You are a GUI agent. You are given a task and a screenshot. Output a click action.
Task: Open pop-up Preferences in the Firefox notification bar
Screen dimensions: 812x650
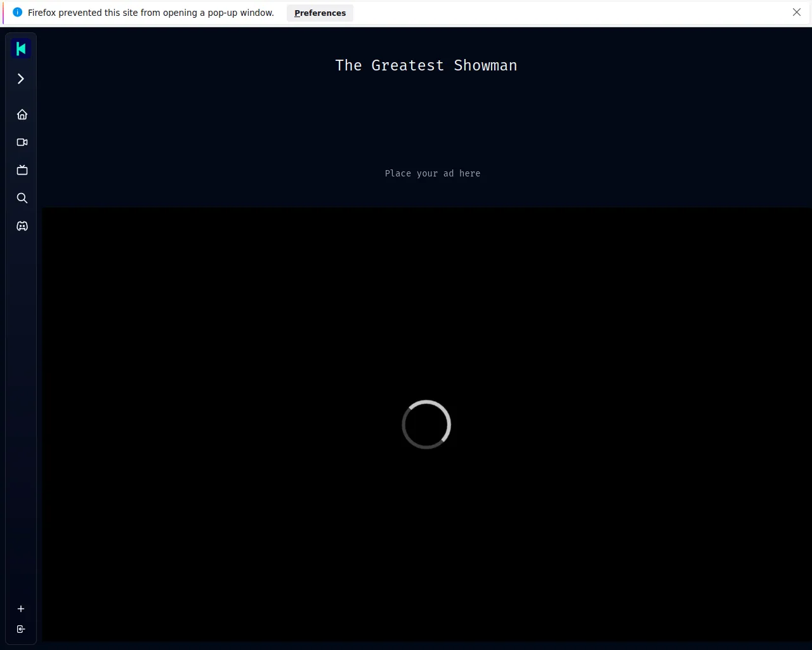click(x=320, y=13)
